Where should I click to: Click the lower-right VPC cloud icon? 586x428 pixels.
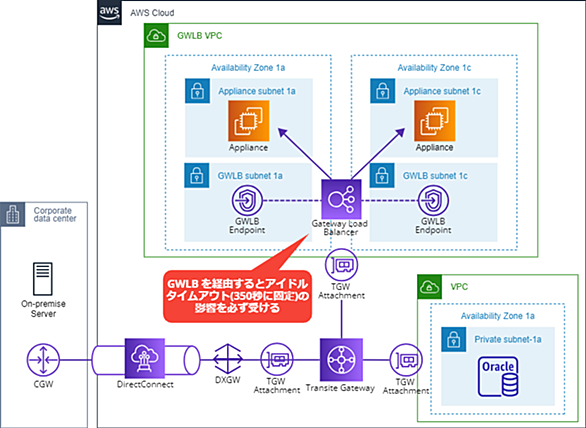[429, 287]
